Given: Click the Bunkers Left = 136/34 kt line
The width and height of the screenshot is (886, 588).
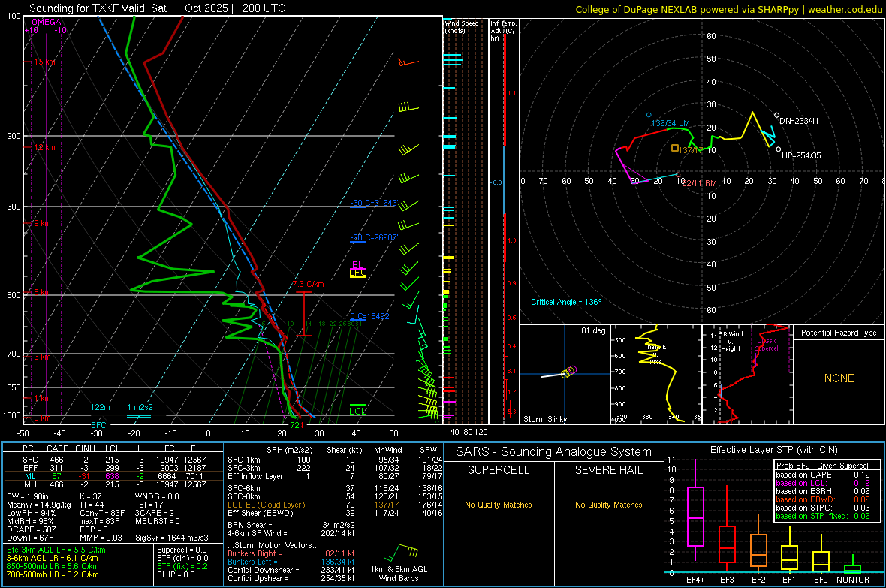Looking at the screenshot, I should pyautogui.click(x=291, y=562).
